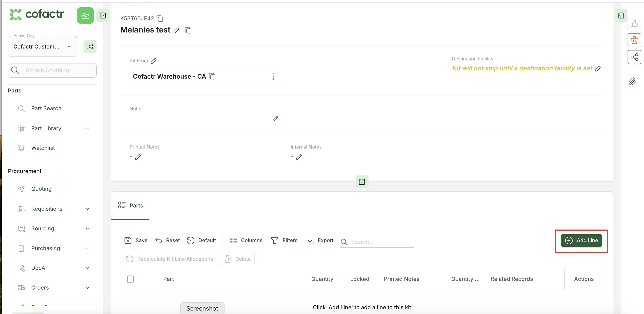Focus the Search Anything field

click(x=52, y=70)
